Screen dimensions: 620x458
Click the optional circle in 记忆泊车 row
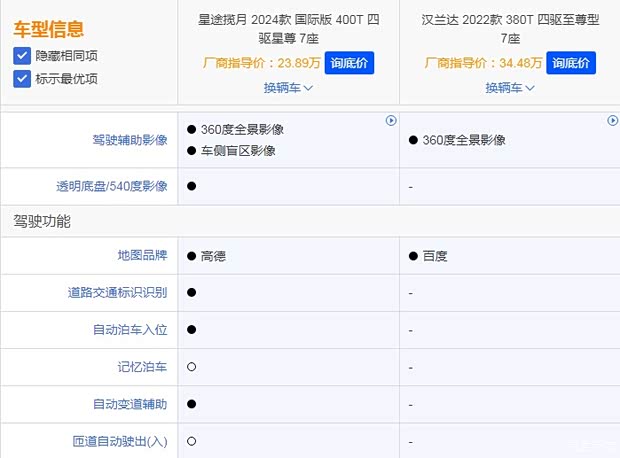click(x=191, y=367)
